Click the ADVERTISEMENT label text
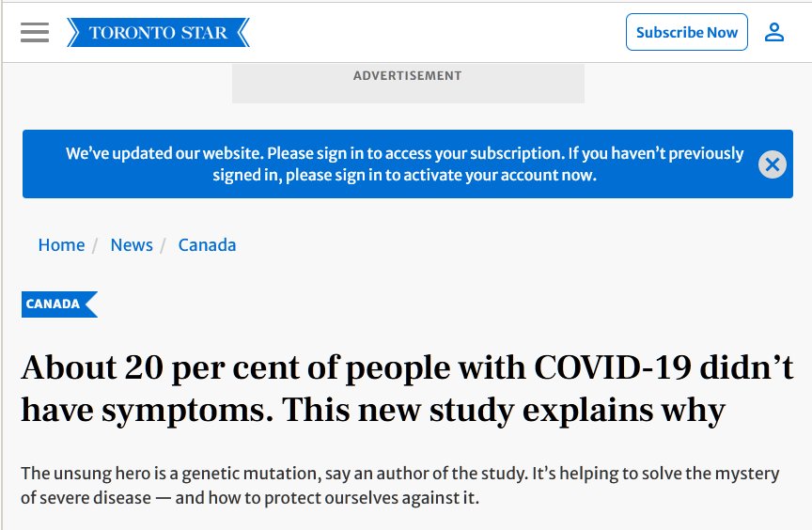Viewport: 812px width, 530px height. point(407,76)
